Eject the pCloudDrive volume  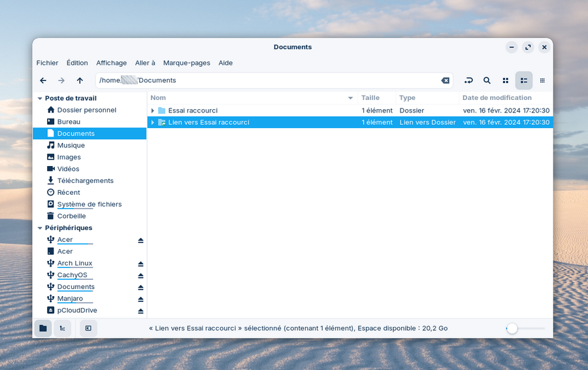point(140,311)
